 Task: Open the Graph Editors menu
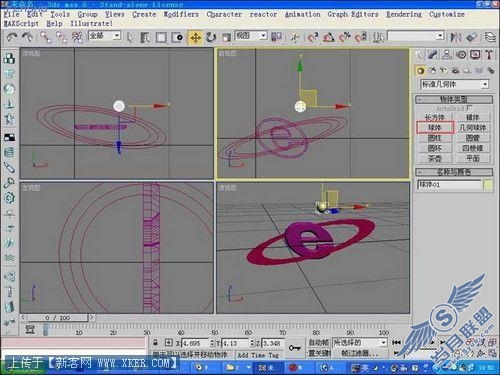pyautogui.click(x=353, y=14)
